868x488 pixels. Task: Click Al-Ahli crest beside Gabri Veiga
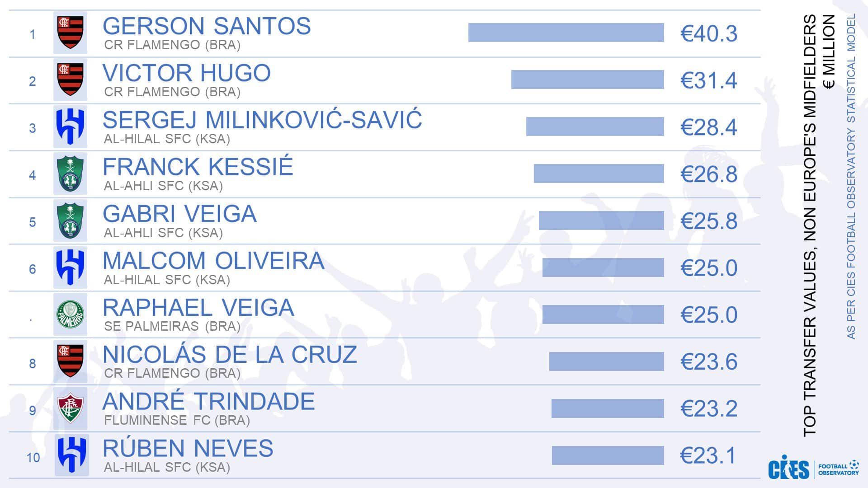(70, 221)
